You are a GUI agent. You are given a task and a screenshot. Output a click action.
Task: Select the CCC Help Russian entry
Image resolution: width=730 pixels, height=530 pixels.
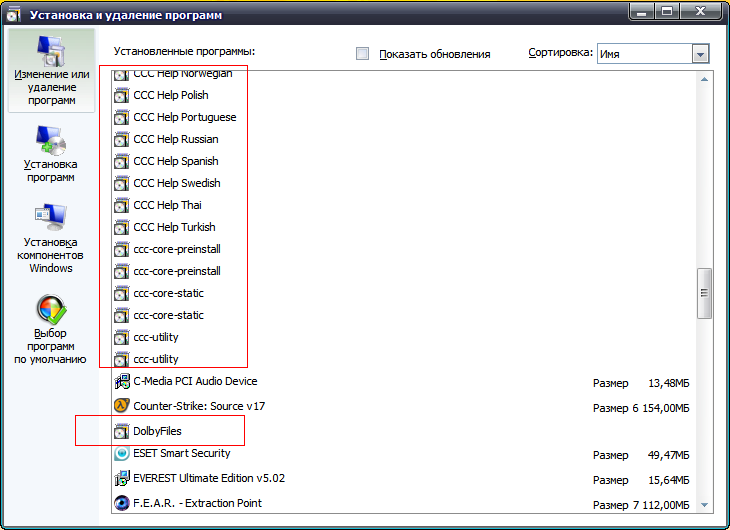176,139
